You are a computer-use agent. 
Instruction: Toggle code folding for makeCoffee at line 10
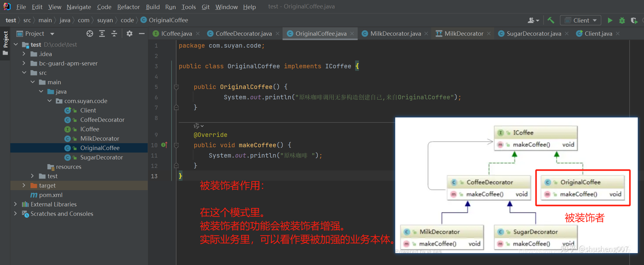pos(176,145)
